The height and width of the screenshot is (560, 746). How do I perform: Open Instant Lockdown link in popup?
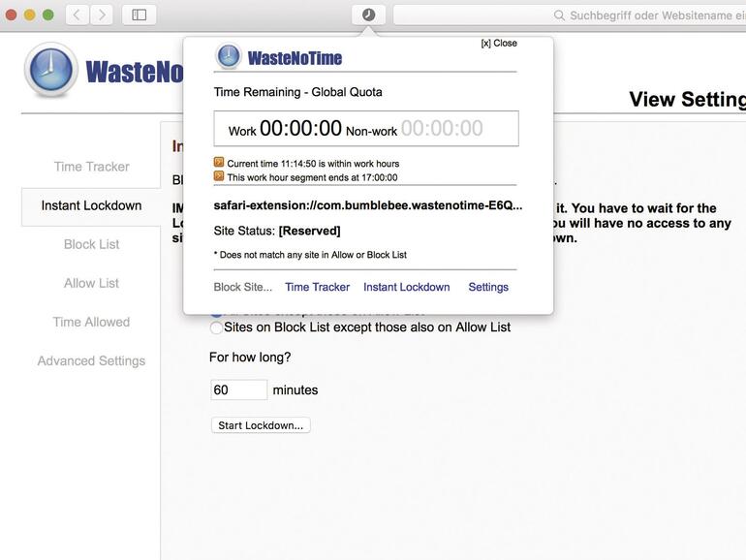click(406, 287)
